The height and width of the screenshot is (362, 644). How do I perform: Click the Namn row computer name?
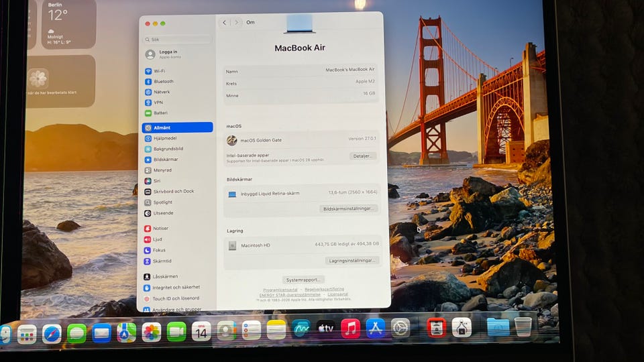click(x=301, y=70)
